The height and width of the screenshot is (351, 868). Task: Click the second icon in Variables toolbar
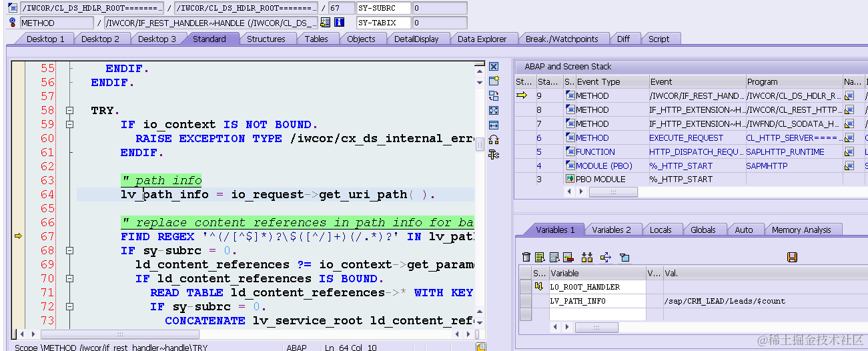540,257
